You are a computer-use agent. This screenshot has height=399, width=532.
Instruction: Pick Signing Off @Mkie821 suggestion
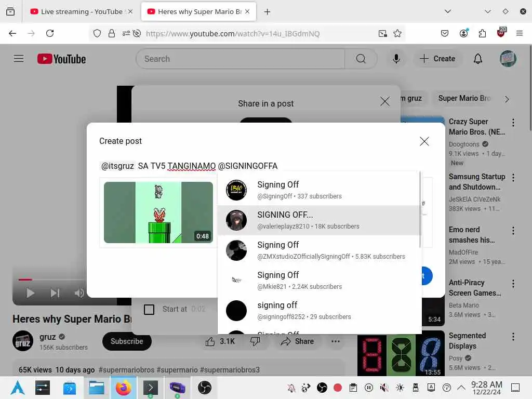pyautogui.click(x=318, y=280)
